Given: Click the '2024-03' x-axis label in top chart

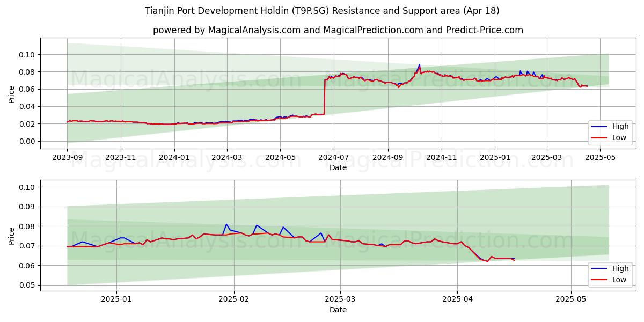Looking at the screenshot, I should pyautogui.click(x=226, y=158).
